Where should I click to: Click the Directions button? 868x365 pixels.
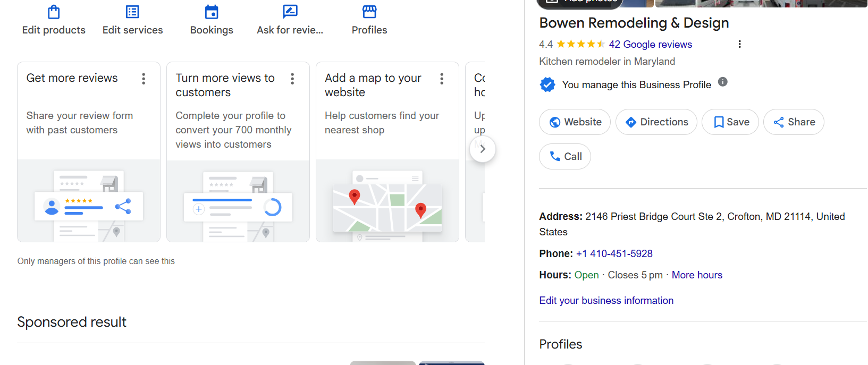[x=656, y=122]
